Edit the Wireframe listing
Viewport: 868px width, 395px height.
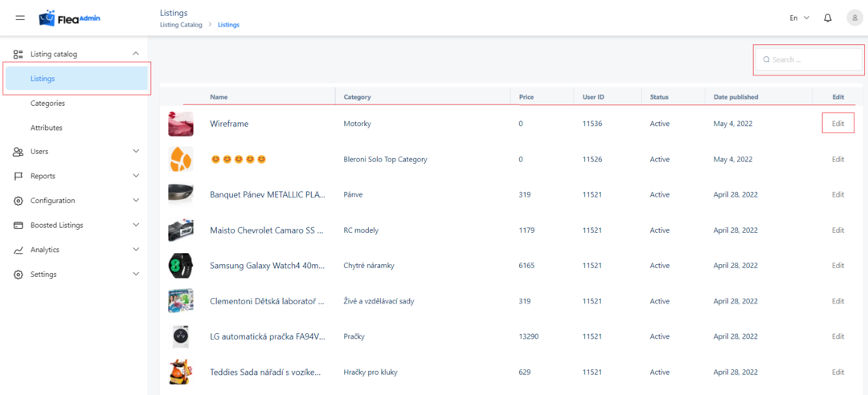pyautogui.click(x=837, y=124)
